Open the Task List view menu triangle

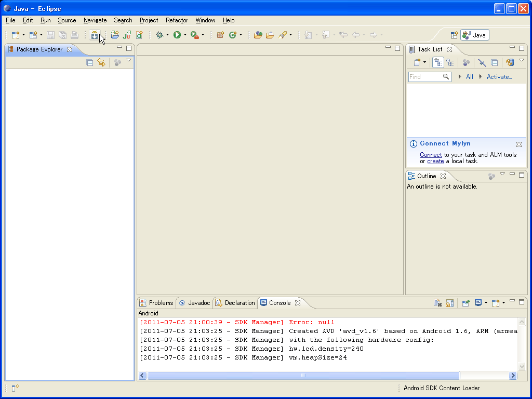[x=522, y=60]
